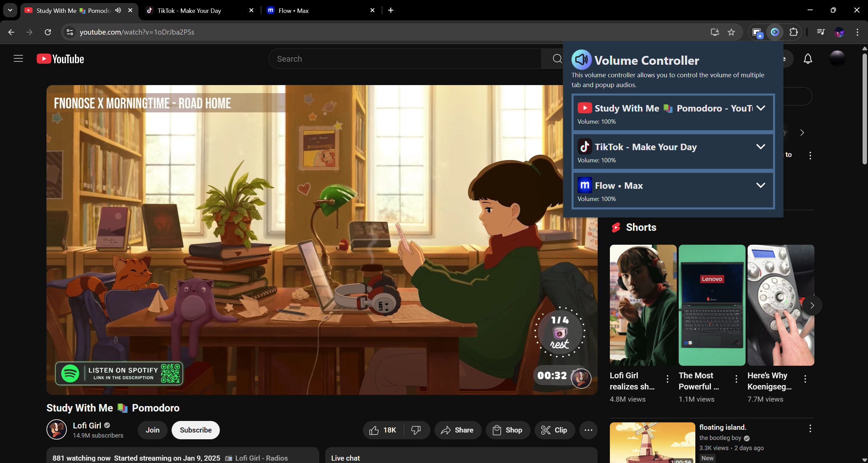Open the Lofi Girl channel name link
The width and height of the screenshot is (868, 463).
point(87,425)
